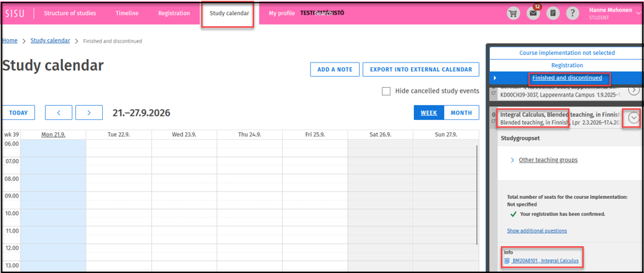Collapse the Integral Calculus course card

click(634, 119)
